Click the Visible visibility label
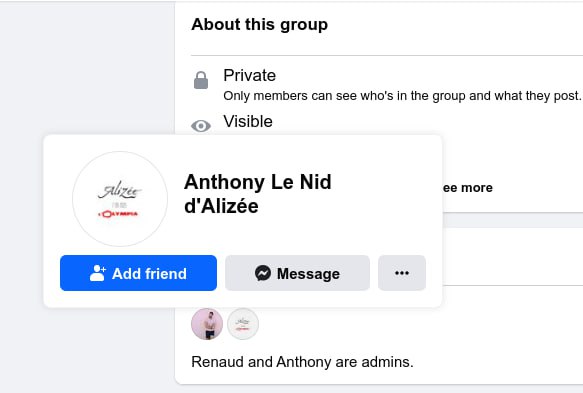 click(x=248, y=122)
